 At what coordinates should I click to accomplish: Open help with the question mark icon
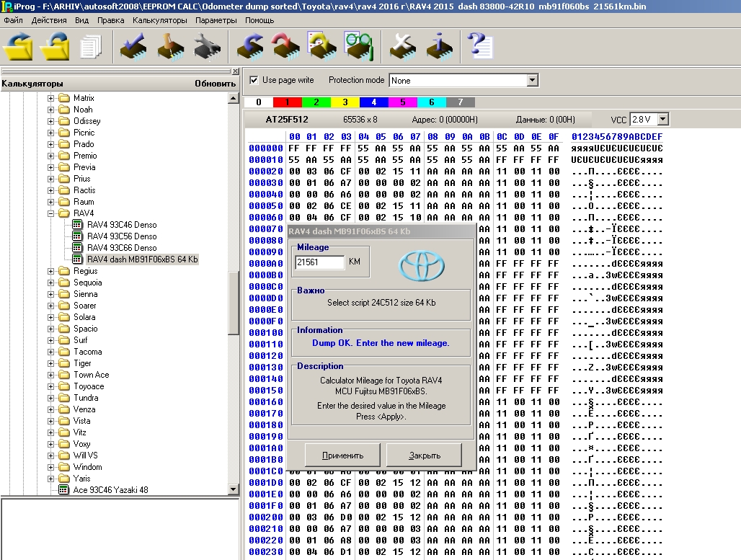[479, 46]
